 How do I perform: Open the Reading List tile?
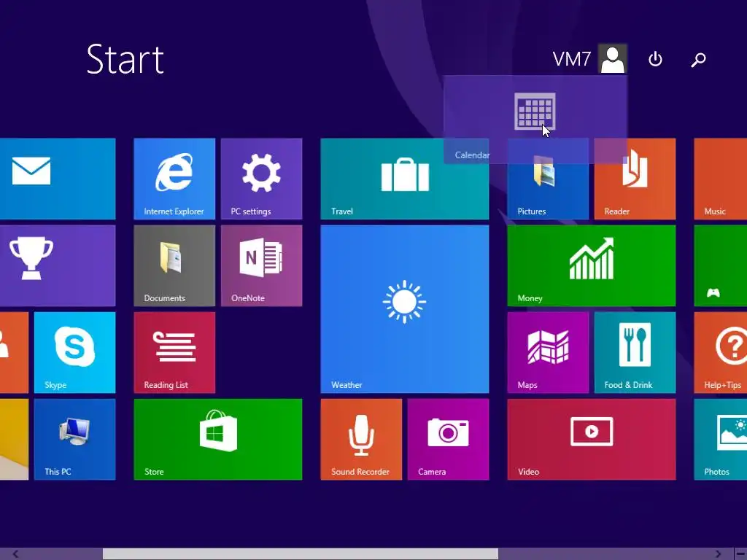174,352
